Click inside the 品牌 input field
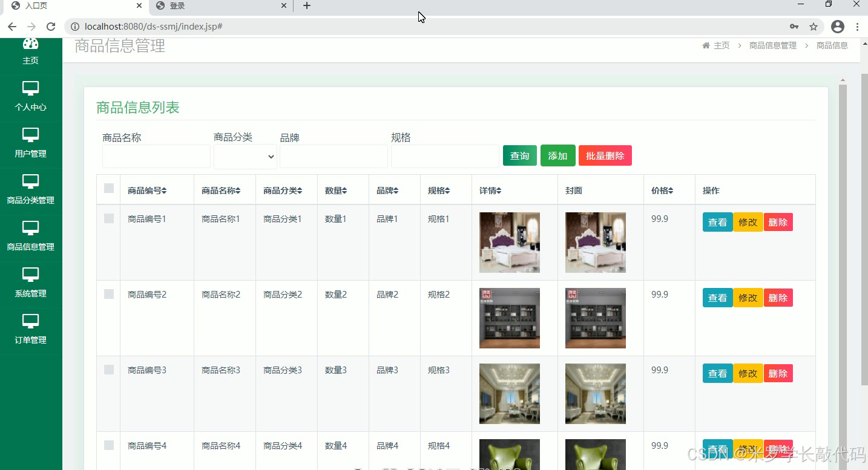The height and width of the screenshot is (470, 868). 334,156
